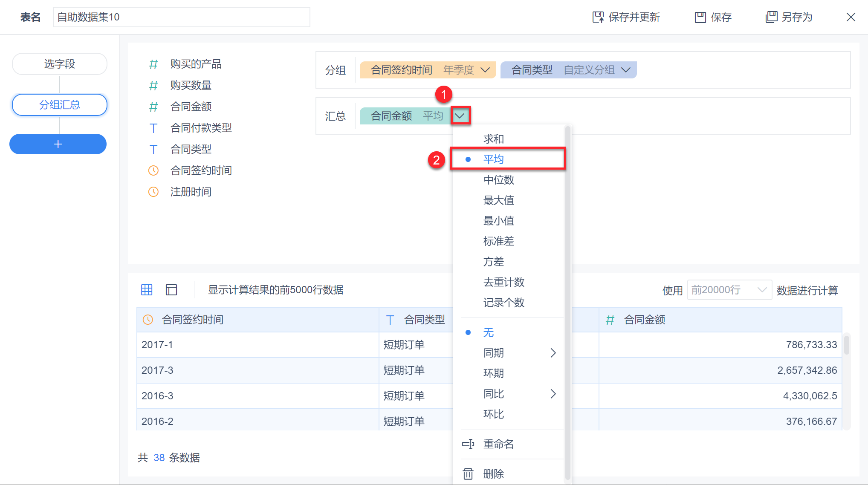Click the hash icon beside 购买数量 field
This screenshot has height=485, width=868.
pos(153,86)
